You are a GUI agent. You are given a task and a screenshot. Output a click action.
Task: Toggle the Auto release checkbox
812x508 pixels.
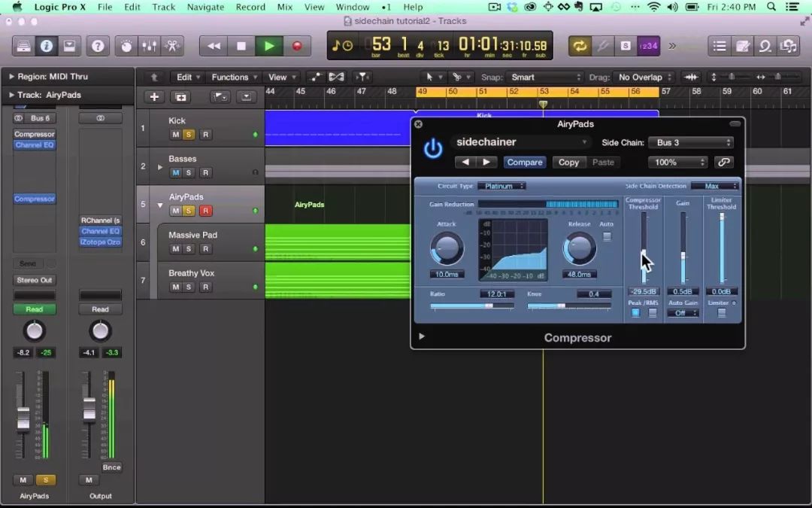click(607, 236)
